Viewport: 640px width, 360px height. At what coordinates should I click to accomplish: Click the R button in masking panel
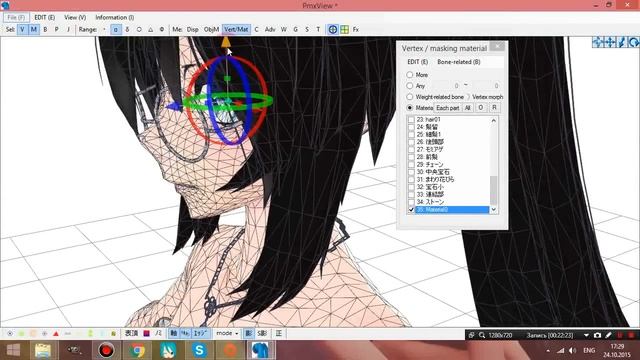[x=494, y=107]
